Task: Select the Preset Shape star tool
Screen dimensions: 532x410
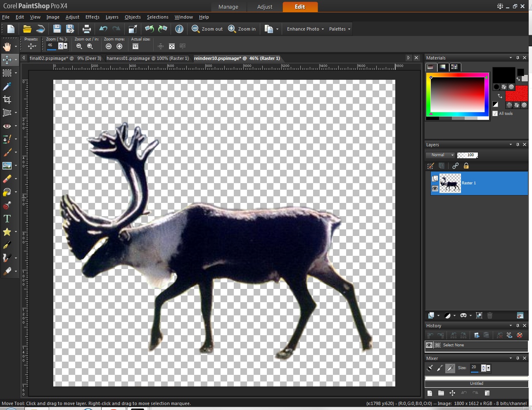Action: click(7, 232)
